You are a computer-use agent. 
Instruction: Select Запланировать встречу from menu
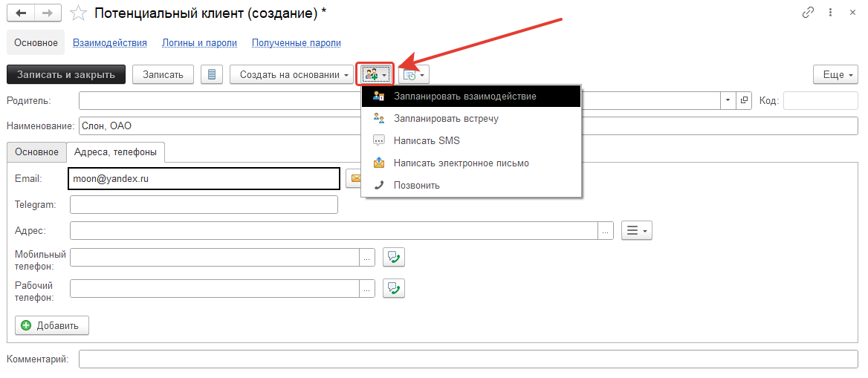click(446, 118)
